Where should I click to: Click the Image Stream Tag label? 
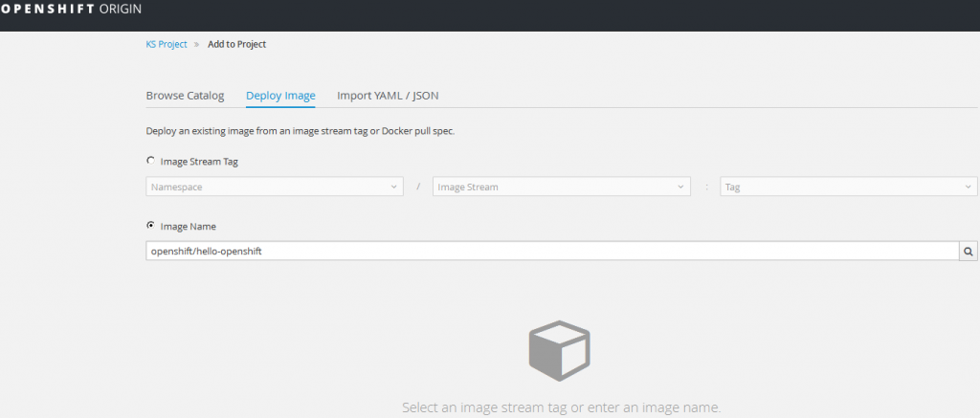pos(199,162)
